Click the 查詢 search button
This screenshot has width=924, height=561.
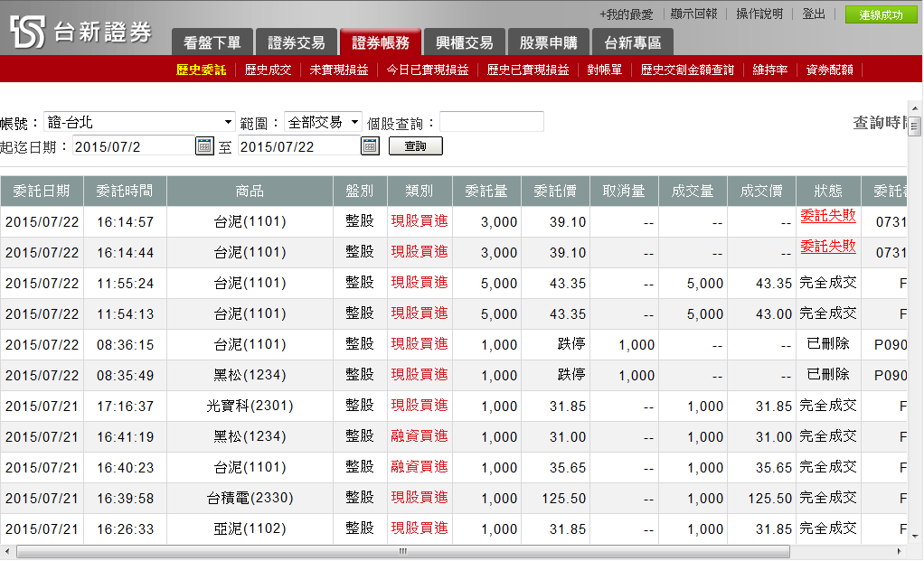(x=415, y=146)
